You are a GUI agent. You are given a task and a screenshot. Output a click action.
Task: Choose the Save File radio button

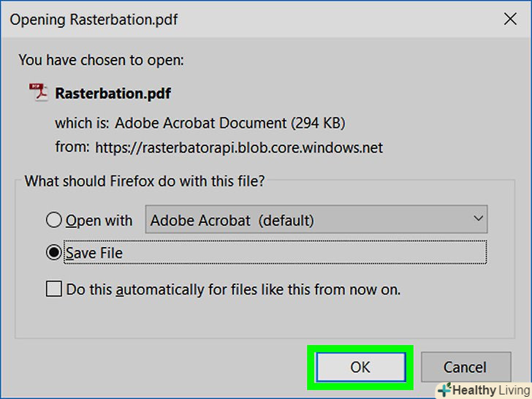tap(54, 253)
